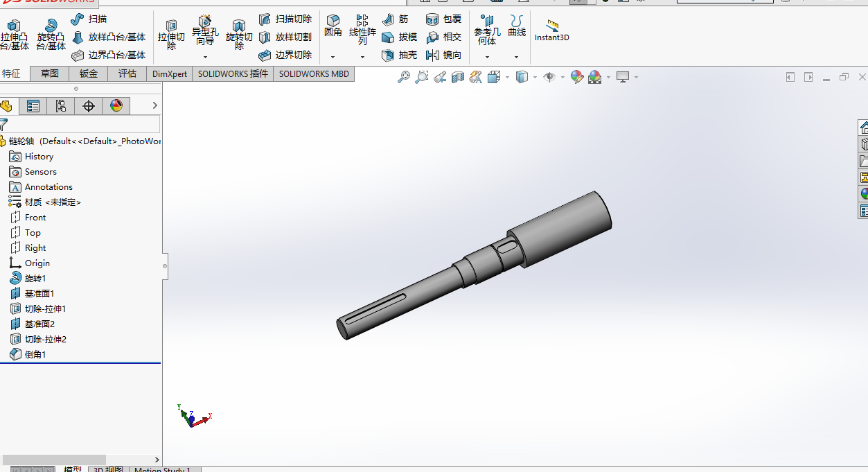Viewport: 868px width, 472px height.
Task: Choose the 抽壳 shell tool
Action: click(400, 55)
